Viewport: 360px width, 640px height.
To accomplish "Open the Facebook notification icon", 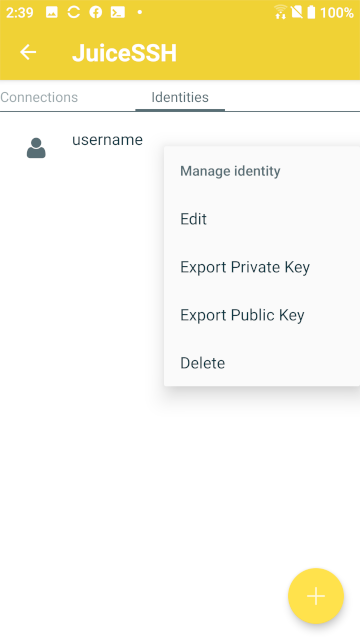I will click(x=96, y=12).
